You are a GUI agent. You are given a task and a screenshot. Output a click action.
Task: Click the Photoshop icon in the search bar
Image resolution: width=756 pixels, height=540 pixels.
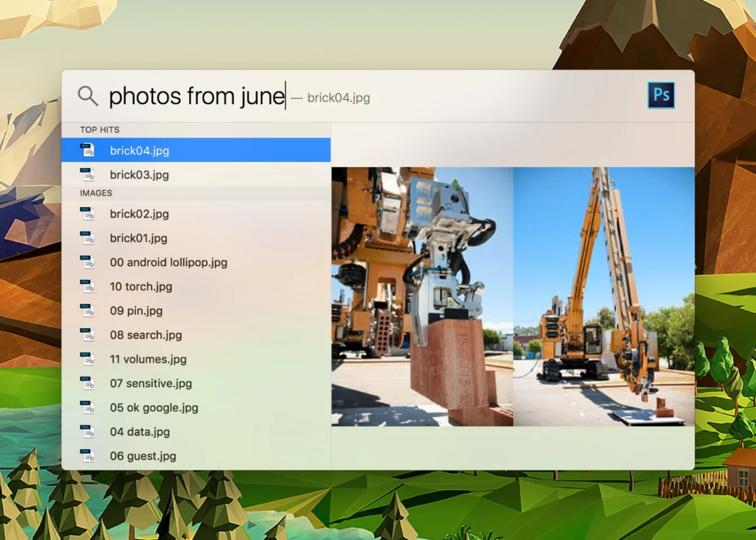tap(661, 95)
